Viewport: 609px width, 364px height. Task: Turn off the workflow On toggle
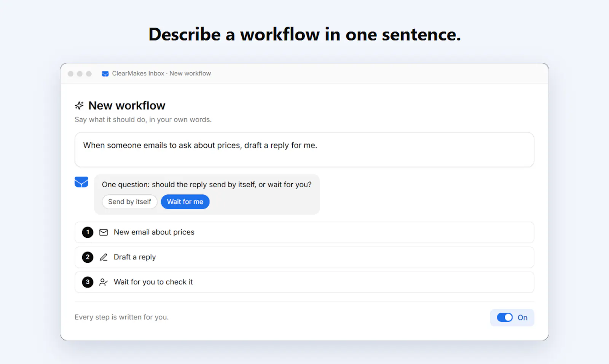tap(505, 318)
